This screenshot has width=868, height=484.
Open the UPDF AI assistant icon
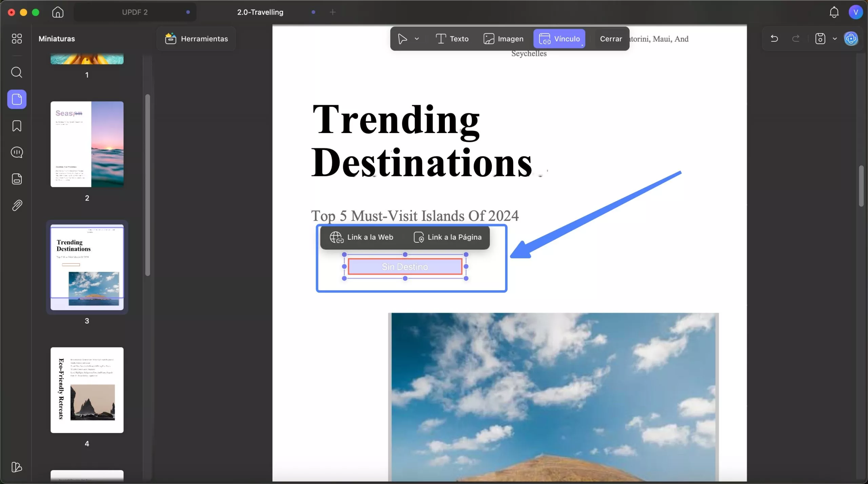pyautogui.click(x=851, y=39)
